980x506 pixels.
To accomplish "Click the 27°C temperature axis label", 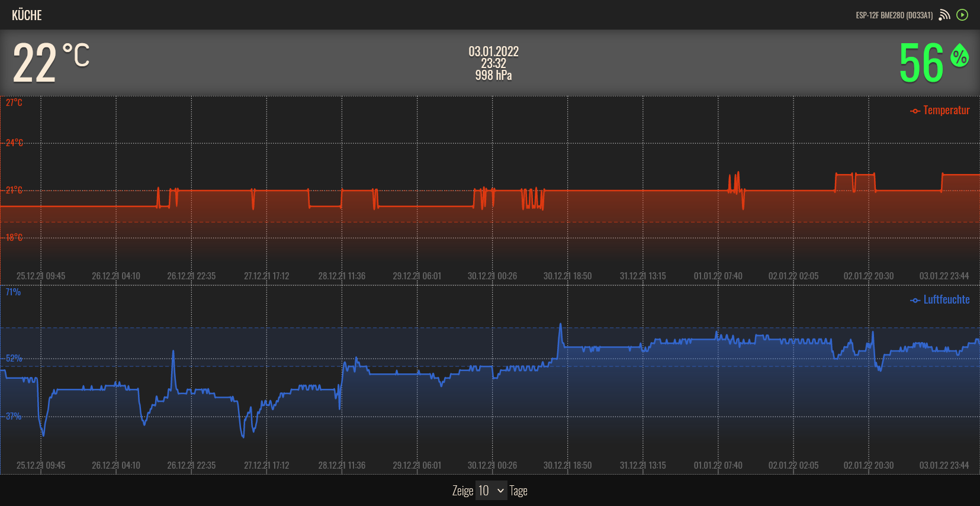I will click(14, 102).
